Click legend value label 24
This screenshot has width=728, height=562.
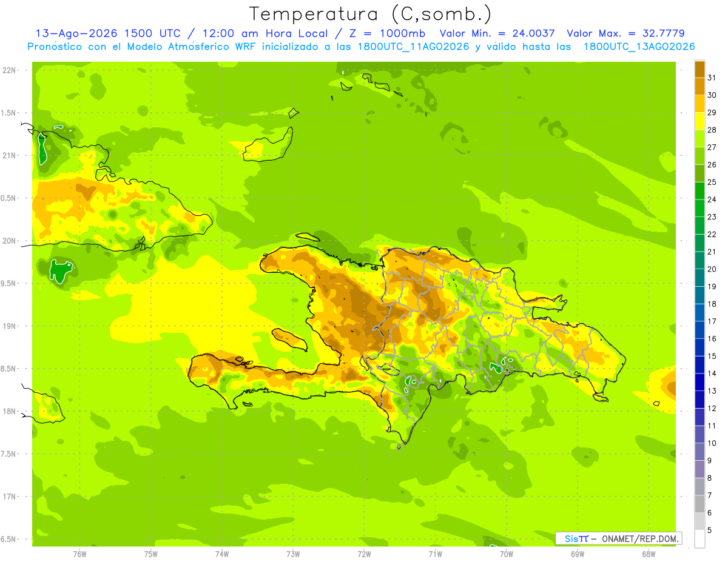tap(712, 199)
